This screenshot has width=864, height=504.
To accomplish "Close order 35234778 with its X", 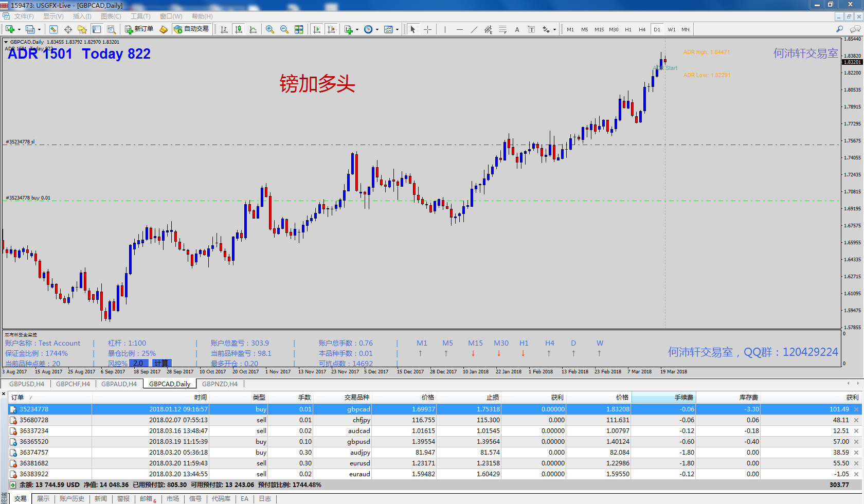I will tap(856, 409).
